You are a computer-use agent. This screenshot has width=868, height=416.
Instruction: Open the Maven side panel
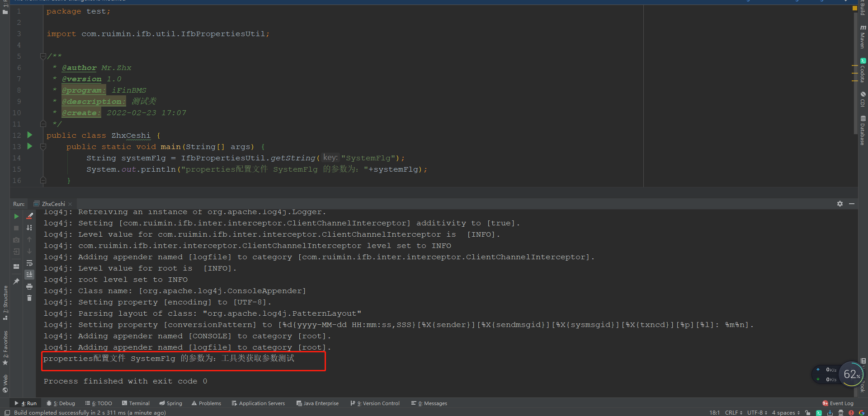pyautogui.click(x=863, y=37)
